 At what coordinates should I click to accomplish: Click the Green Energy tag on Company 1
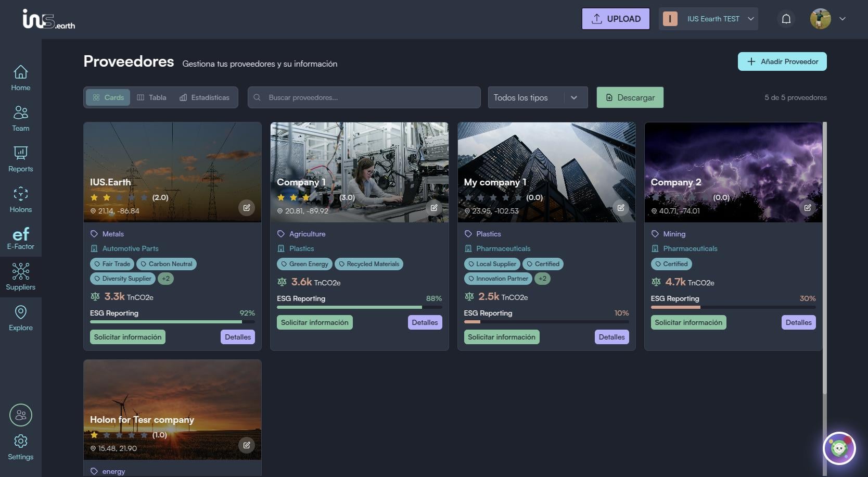304,264
